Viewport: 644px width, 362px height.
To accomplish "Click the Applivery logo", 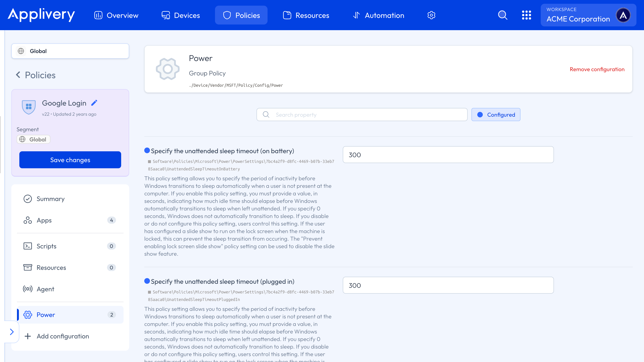I will (x=41, y=15).
